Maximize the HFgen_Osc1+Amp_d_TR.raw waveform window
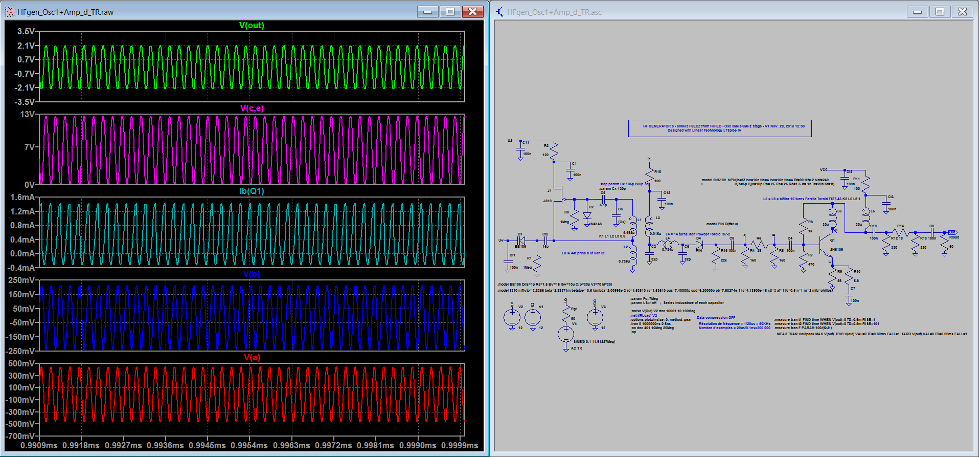The height and width of the screenshot is (457, 980). [450, 11]
